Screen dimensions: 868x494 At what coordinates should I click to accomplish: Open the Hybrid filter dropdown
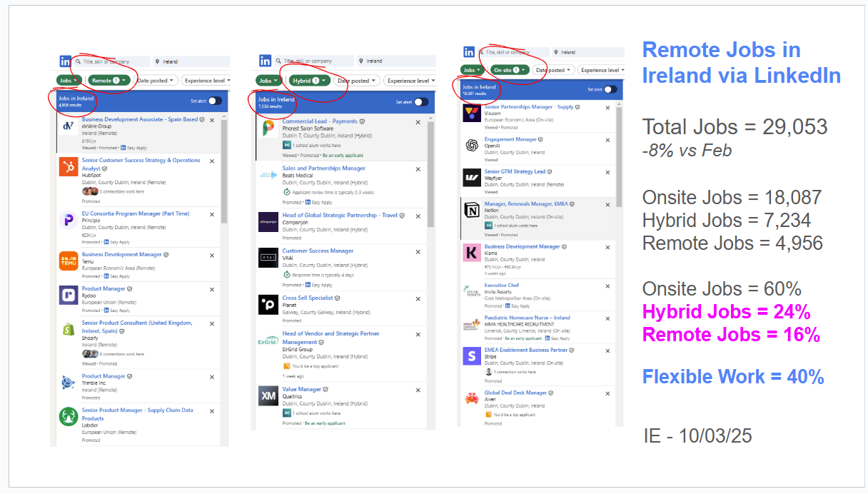[310, 81]
